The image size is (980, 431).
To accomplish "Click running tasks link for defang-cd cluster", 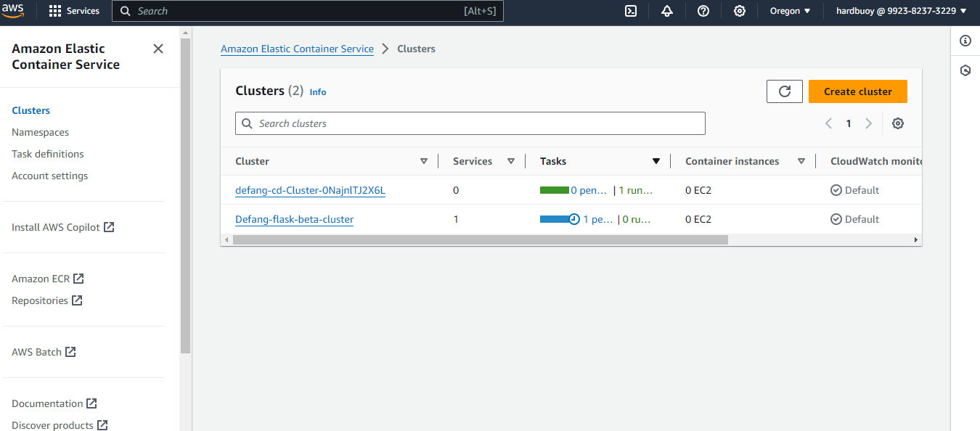I will pos(636,190).
